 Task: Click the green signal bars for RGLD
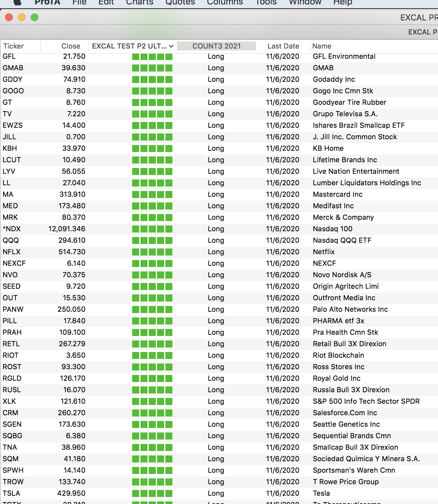click(x=152, y=378)
